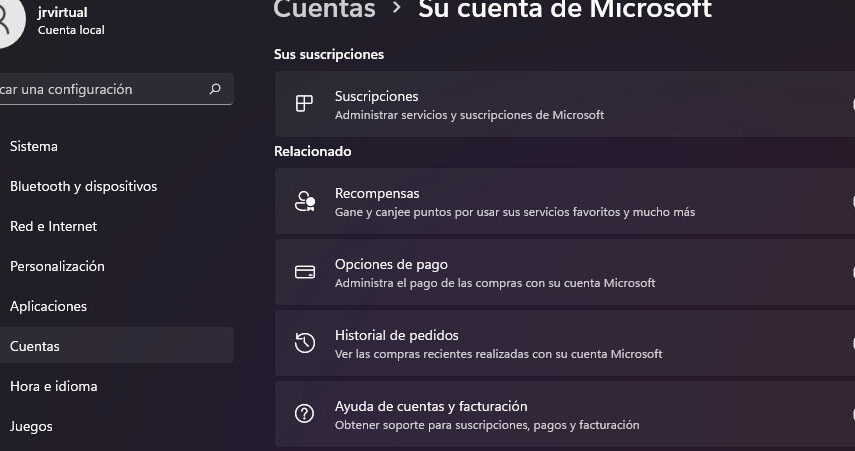Click 'Cuenta local' label
This screenshot has height=451, width=855.
(x=71, y=30)
